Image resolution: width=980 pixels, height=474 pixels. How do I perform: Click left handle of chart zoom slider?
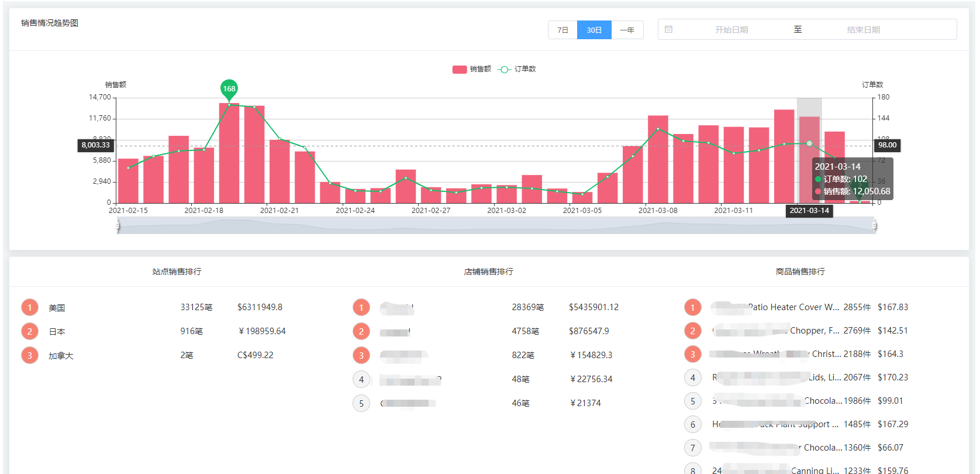(118, 225)
